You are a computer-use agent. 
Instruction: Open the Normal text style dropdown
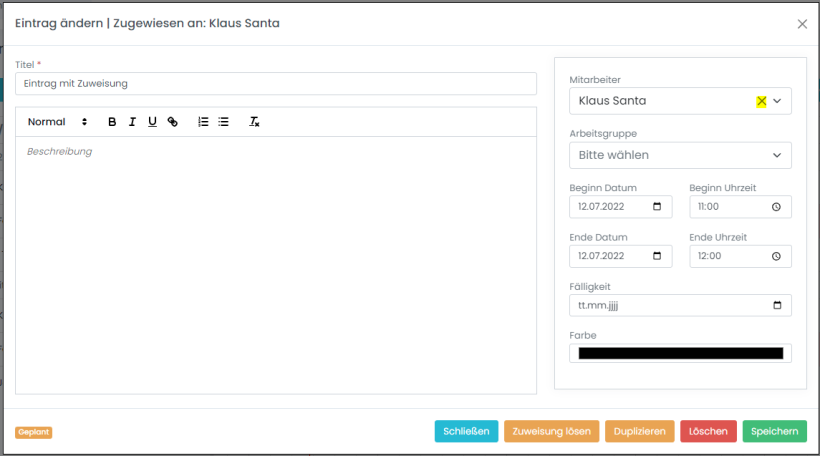click(58, 122)
